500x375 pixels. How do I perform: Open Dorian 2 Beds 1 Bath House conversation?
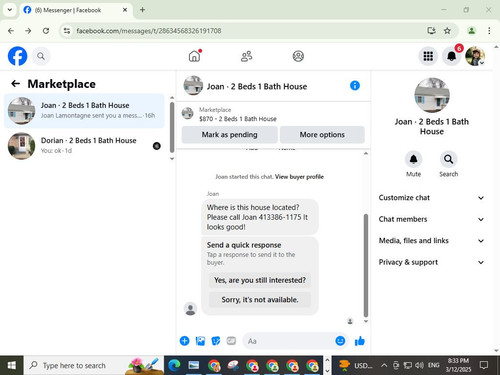click(x=84, y=146)
